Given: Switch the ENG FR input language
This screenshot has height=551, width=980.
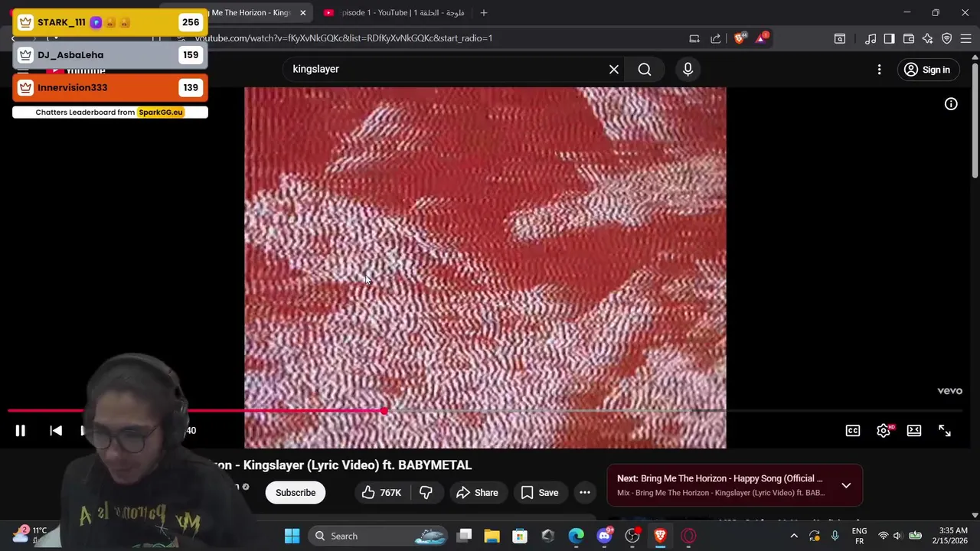Looking at the screenshot, I should [x=859, y=536].
